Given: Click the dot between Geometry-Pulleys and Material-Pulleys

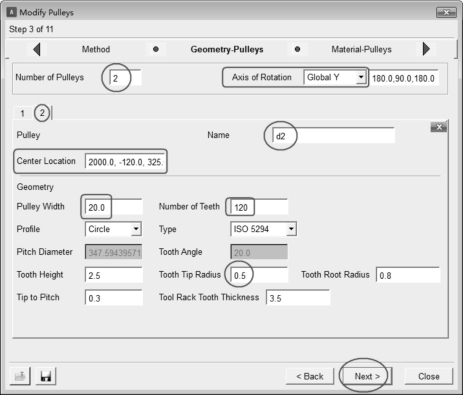Looking at the screenshot, I should pos(297,49).
